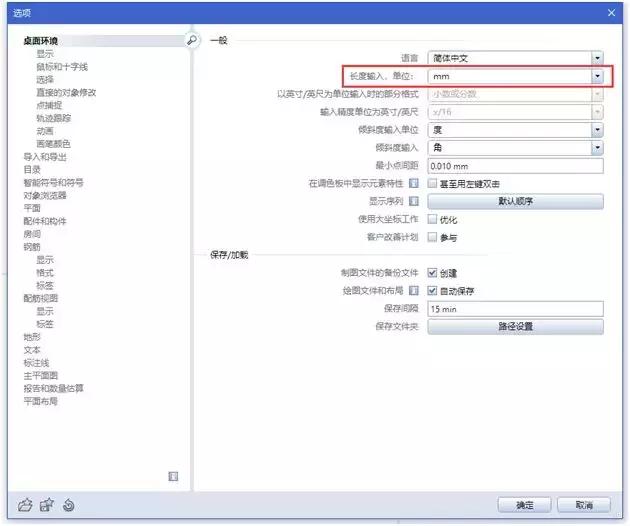Click the 小数或分数 disabled dropdown
The image size is (630, 526).
pyautogui.click(x=515, y=94)
